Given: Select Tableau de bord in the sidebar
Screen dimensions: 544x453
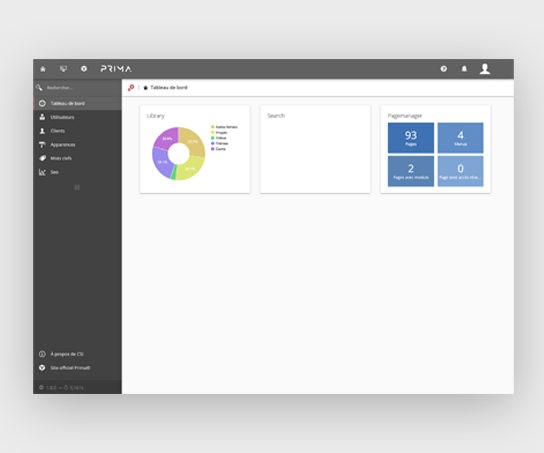Looking at the screenshot, I should [x=78, y=103].
